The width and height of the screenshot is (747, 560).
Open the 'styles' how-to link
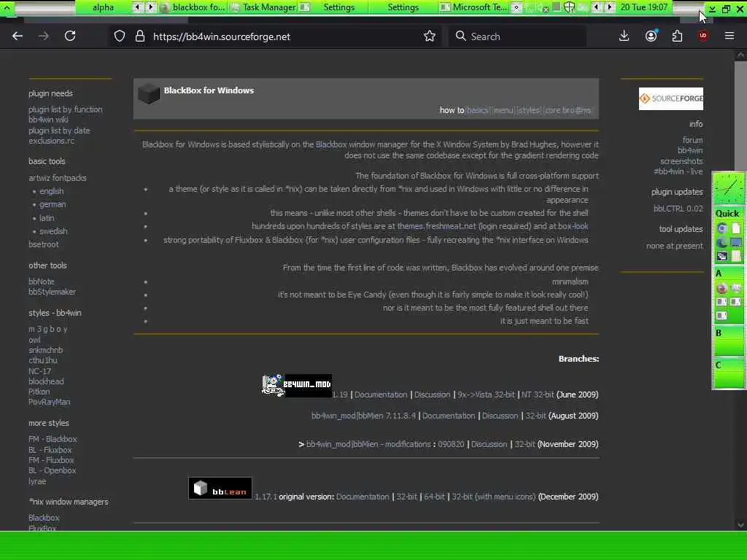pyautogui.click(x=529, y=111)
